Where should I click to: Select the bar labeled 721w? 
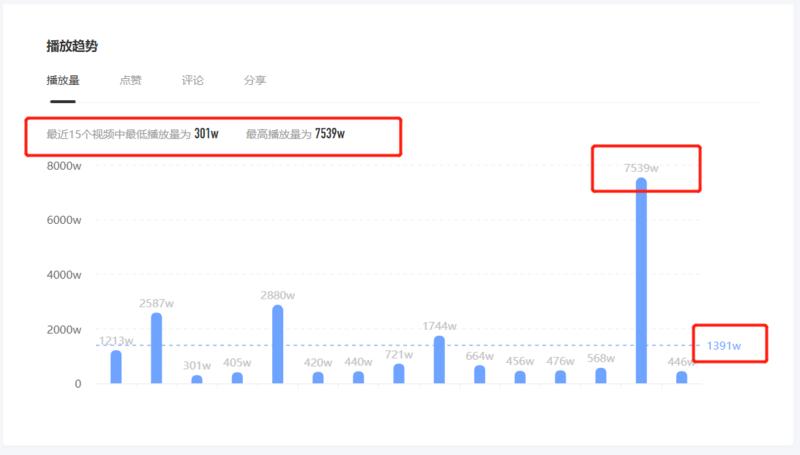click(x=399, y=374)
